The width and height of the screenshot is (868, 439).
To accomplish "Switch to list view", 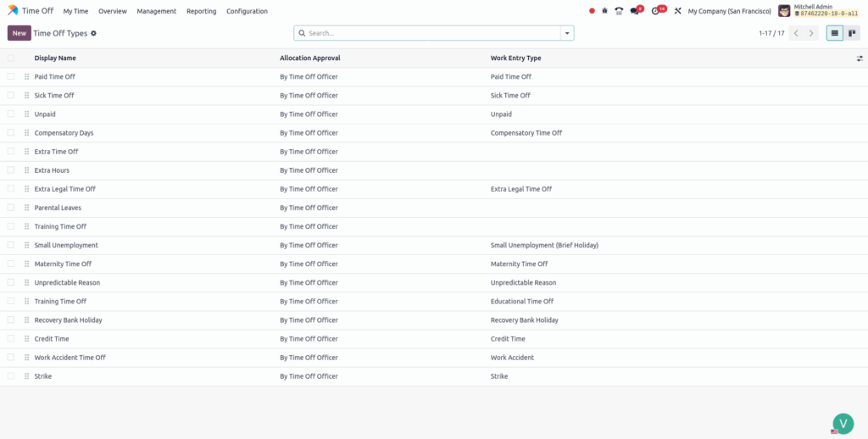I will point(835,33).
